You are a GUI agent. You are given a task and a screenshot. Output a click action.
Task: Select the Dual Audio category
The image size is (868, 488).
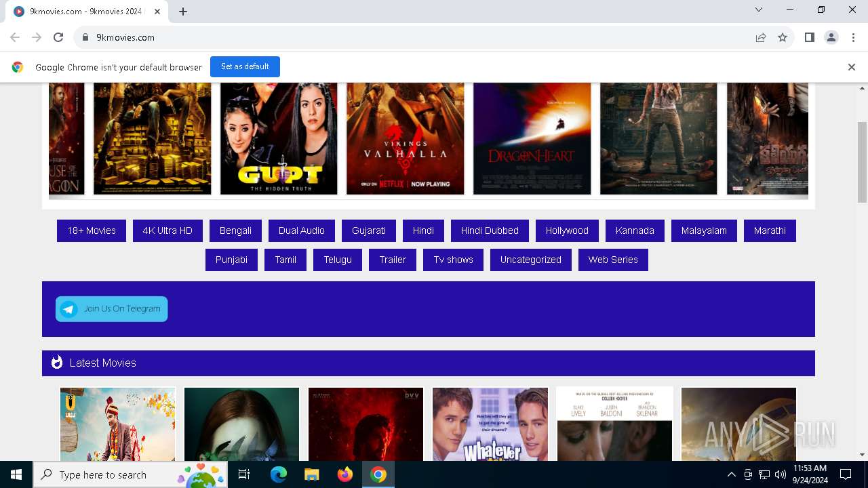click(302, 230)
